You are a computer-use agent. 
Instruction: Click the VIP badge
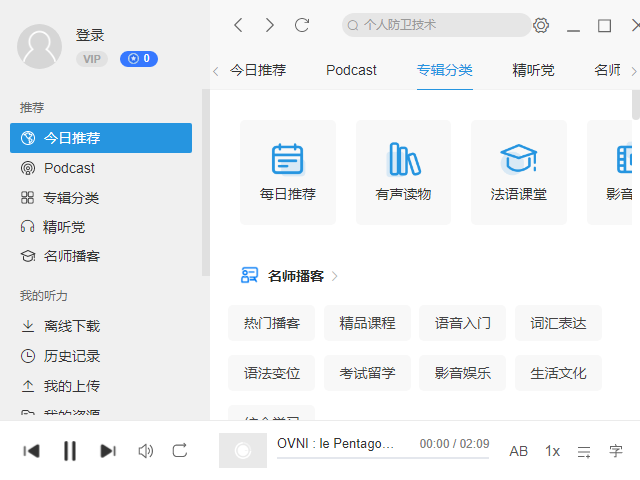coord(92,59)
